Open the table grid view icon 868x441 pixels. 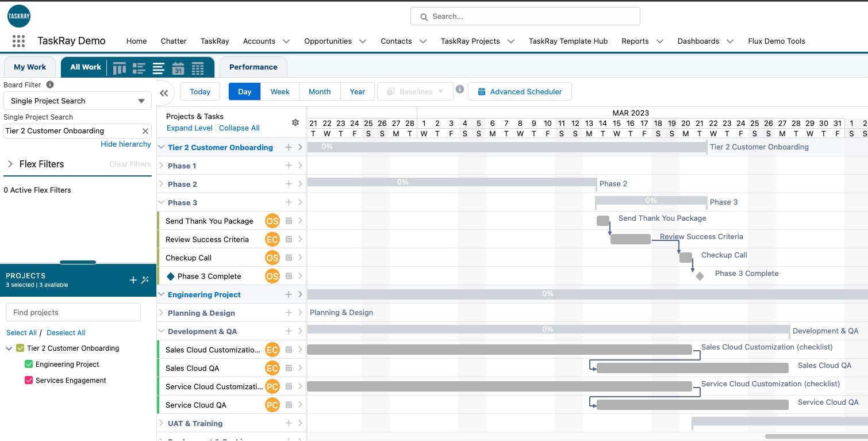point(198,68)
